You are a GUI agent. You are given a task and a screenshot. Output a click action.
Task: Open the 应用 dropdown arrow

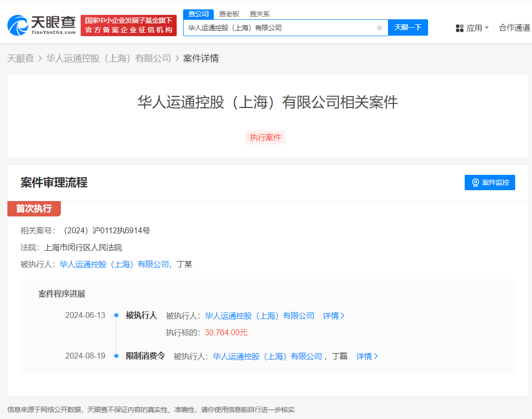pos(485,28)
